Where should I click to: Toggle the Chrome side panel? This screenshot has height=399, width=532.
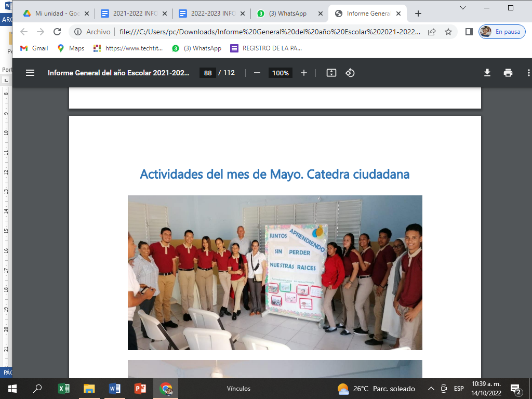pyautogui.click(x=469, y=32)
